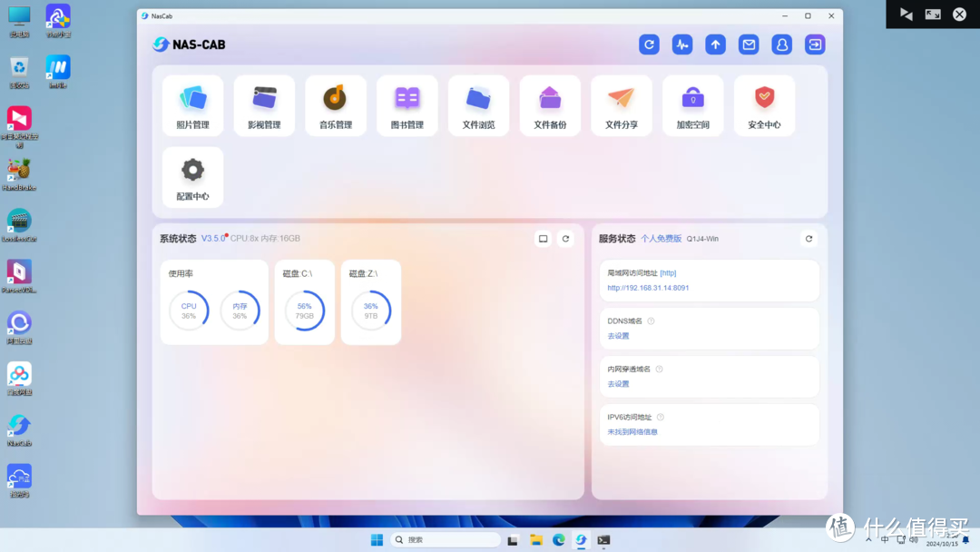Open LosslessCut desktop shortcut

[19, 226]
